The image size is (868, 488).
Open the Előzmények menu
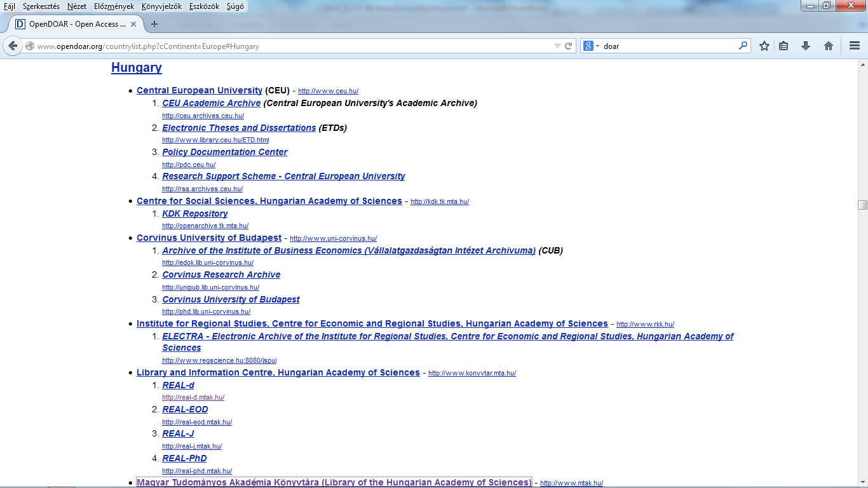[x=114, y=6]
